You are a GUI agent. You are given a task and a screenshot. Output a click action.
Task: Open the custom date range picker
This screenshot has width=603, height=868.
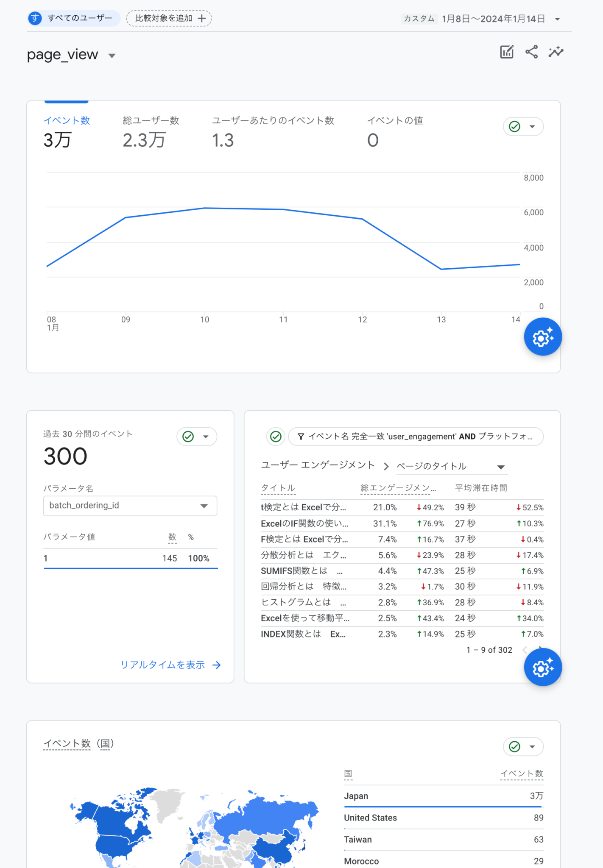click(500, 19)
